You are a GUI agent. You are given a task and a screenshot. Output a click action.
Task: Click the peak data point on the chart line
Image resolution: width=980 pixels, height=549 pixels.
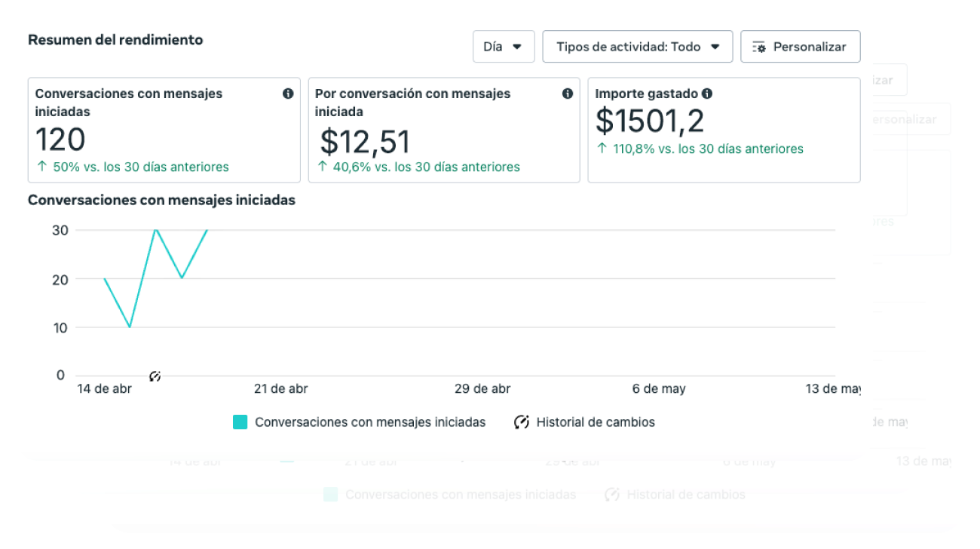[156, 230]
